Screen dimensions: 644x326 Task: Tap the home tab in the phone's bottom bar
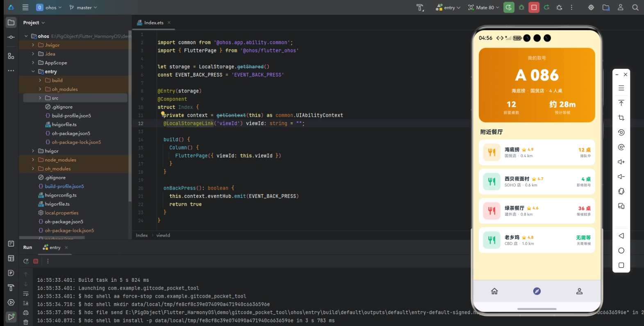(x=494, y=291)
